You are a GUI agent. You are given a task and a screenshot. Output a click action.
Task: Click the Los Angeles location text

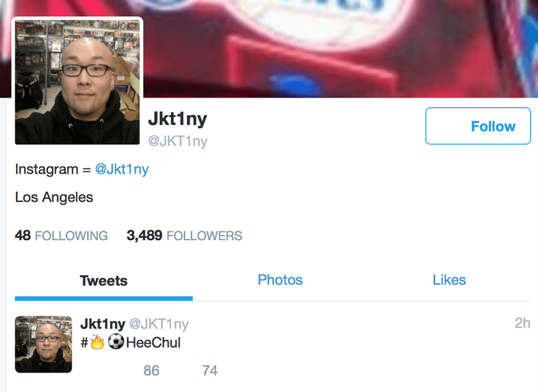54,197
